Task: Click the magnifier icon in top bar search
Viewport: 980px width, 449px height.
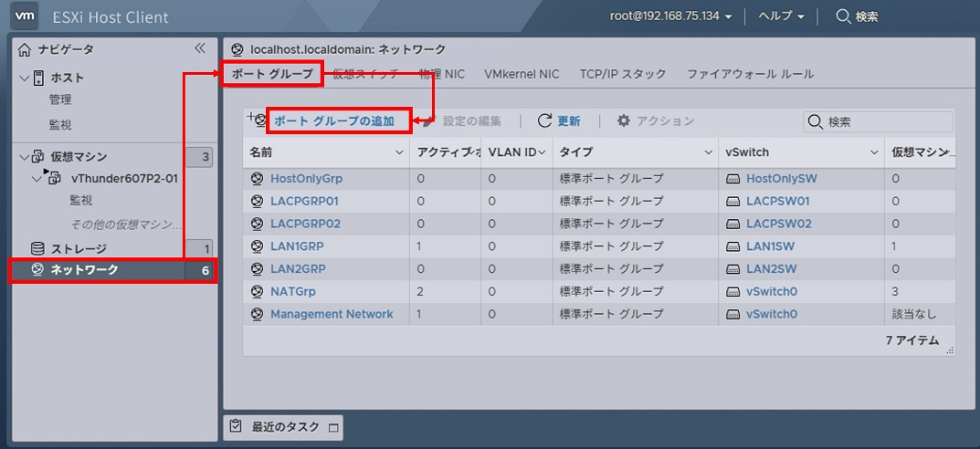Action: coord(843,16)
